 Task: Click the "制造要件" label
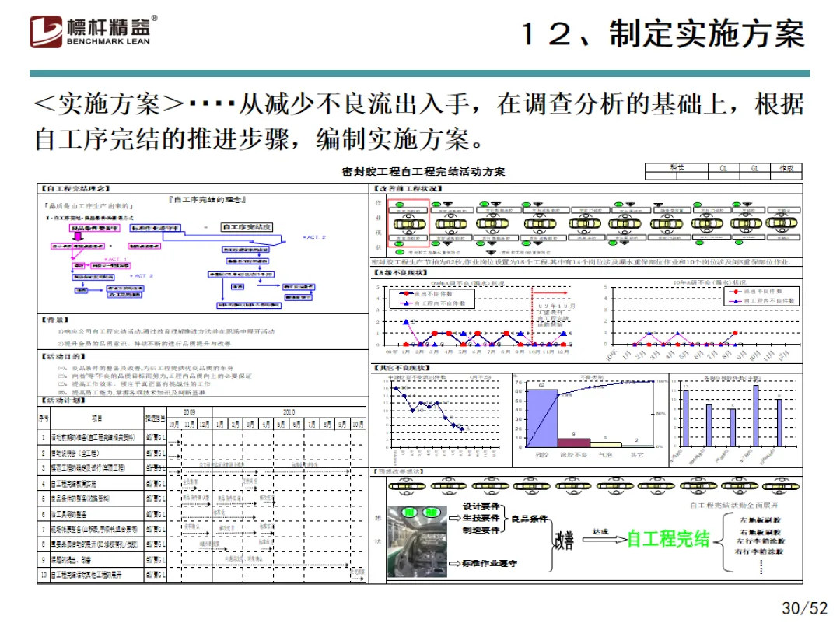pyautogui.click(x=481, y=530)
